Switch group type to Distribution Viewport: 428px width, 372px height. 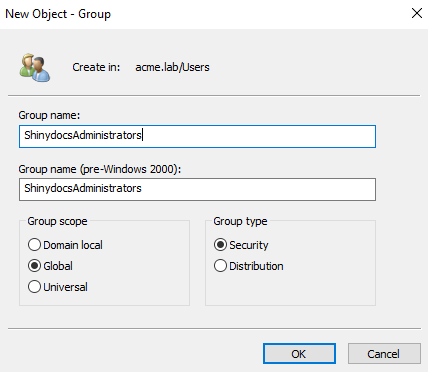tap(220, 266)
